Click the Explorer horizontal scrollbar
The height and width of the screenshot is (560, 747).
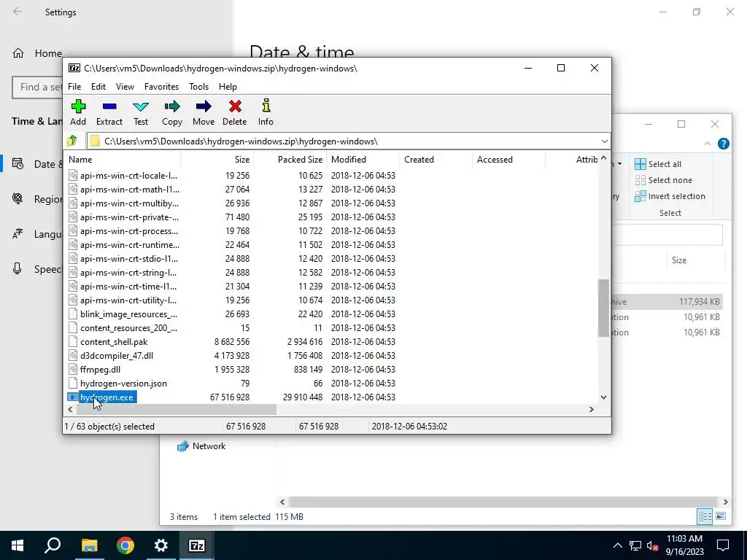(x=504, y=502)
